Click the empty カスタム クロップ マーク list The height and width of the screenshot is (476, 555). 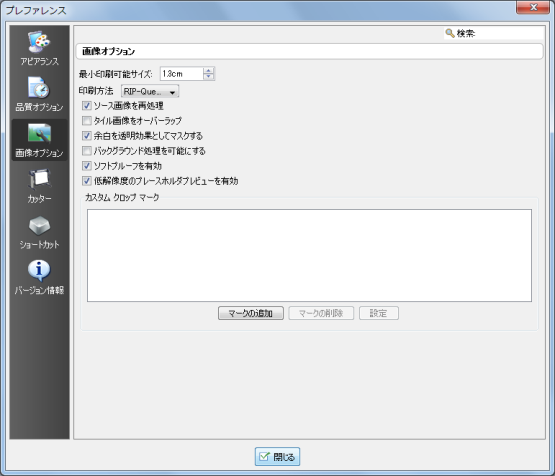pyautogui.click(x=309, y=255)
